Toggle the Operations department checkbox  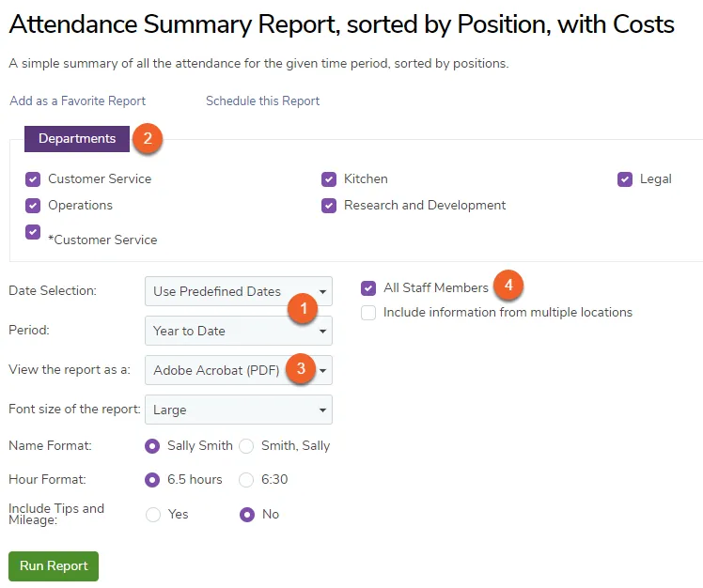[x=33, y=206]
